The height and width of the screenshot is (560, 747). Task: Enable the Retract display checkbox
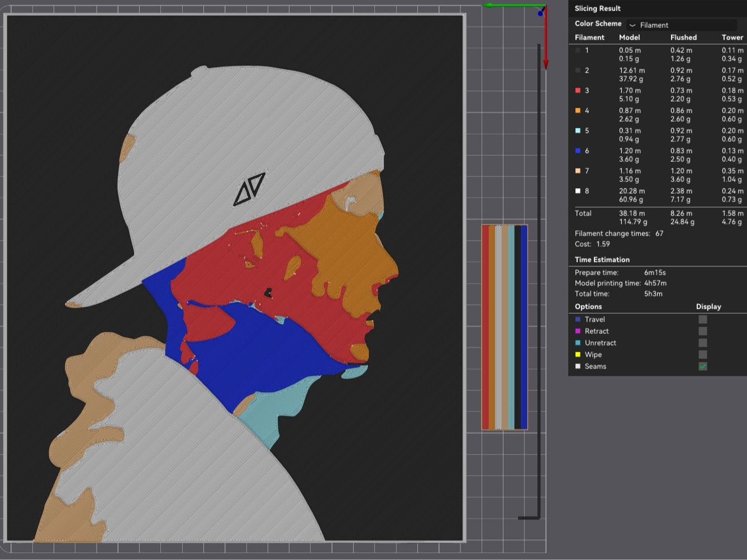pyautogui.click(x=703, y=331)
